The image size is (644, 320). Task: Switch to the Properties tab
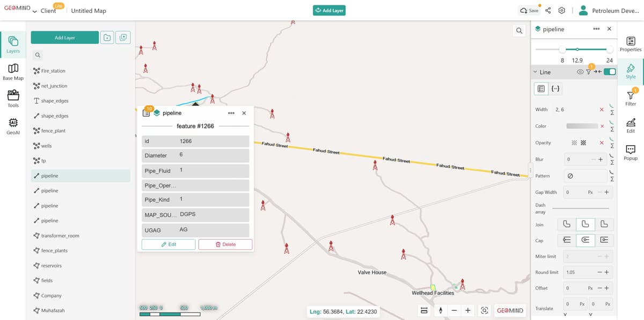631,43
